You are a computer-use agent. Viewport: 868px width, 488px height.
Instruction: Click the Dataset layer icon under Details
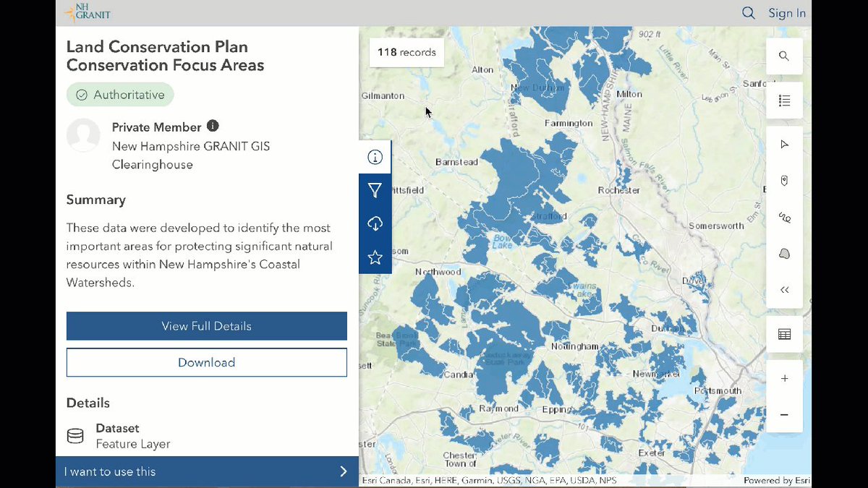[75, 436]
